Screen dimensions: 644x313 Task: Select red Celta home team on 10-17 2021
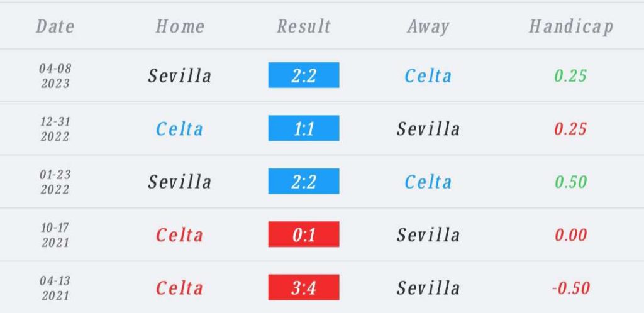179,235
